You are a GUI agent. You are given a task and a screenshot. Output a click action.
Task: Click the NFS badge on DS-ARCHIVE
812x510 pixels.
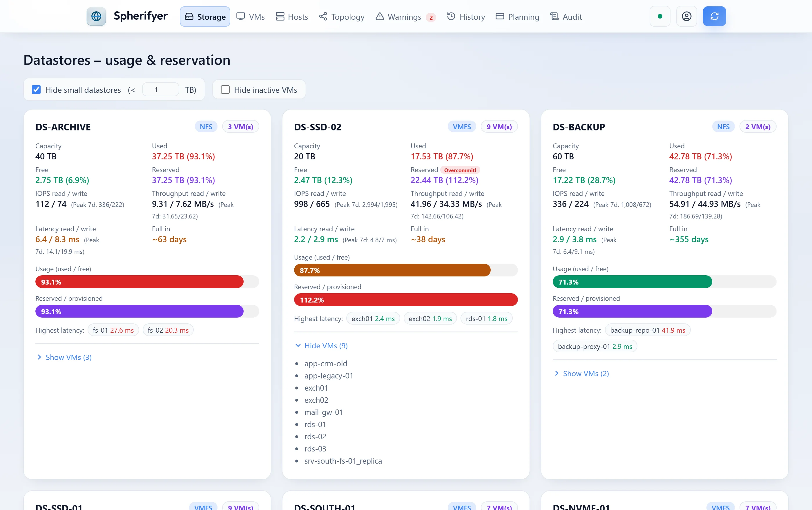206,127
